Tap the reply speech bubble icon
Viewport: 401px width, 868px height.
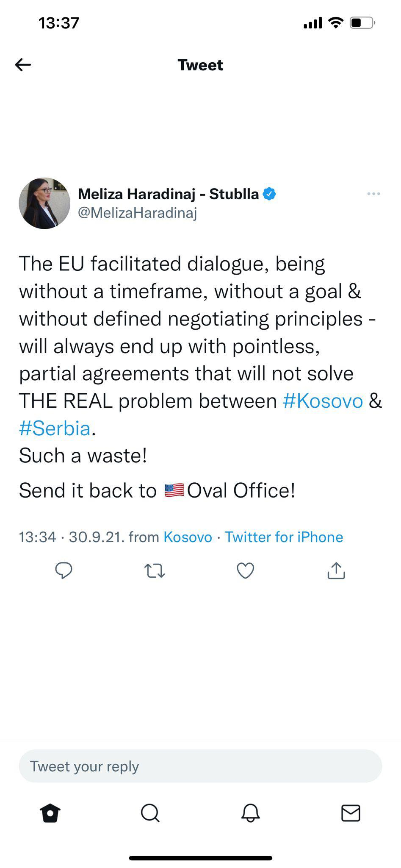pyautogui.click(x=64, y=570)
